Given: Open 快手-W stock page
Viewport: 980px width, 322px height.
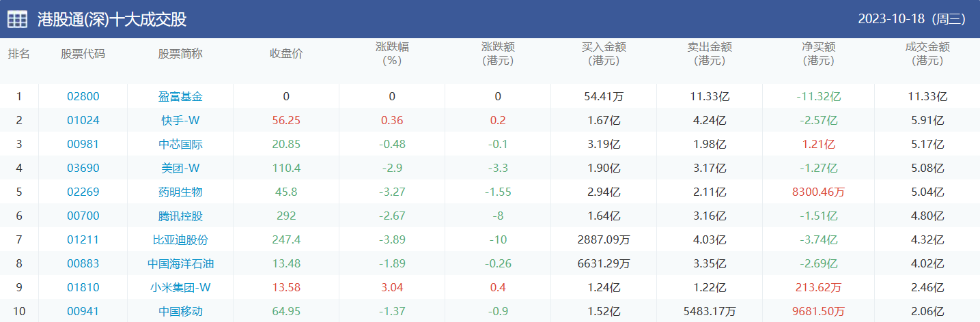Looking at the screenshot, I should [180, 121].
